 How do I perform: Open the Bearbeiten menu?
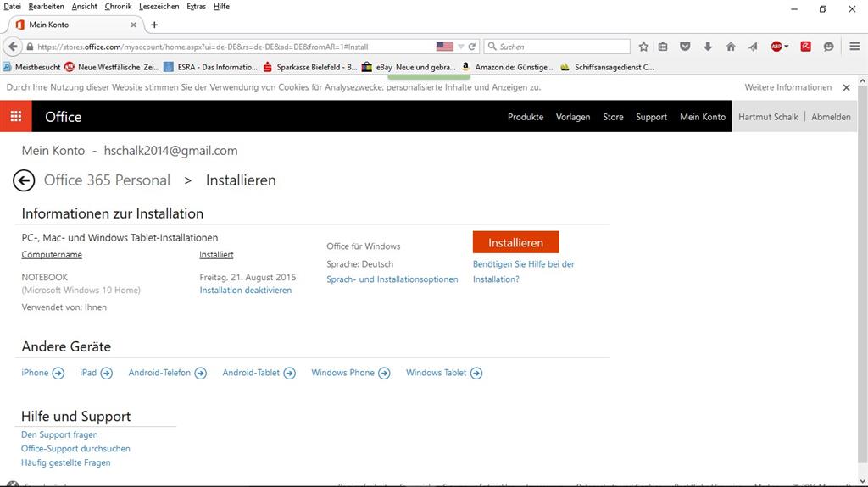(47, 7)
